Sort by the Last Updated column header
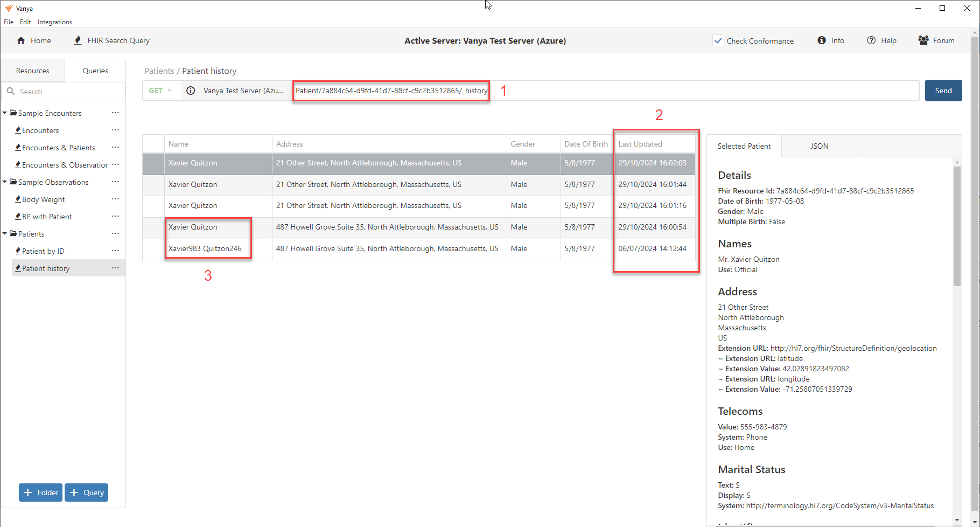 point(654,144)
